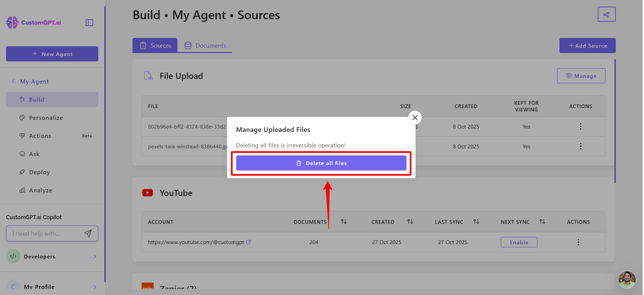644x295 pixels.
Task: Click the 'Manage Uploaded Files' heading
Action: pos(273,130)
